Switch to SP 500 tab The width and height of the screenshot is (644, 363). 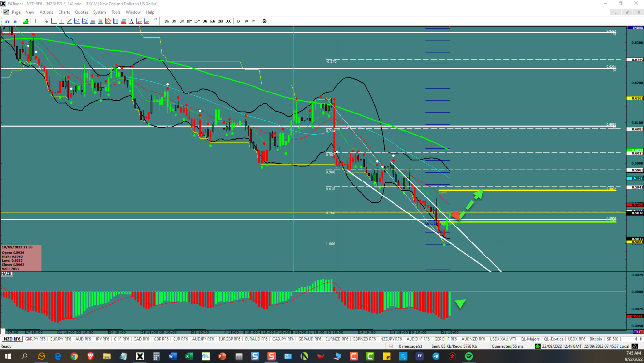[612, 339]
